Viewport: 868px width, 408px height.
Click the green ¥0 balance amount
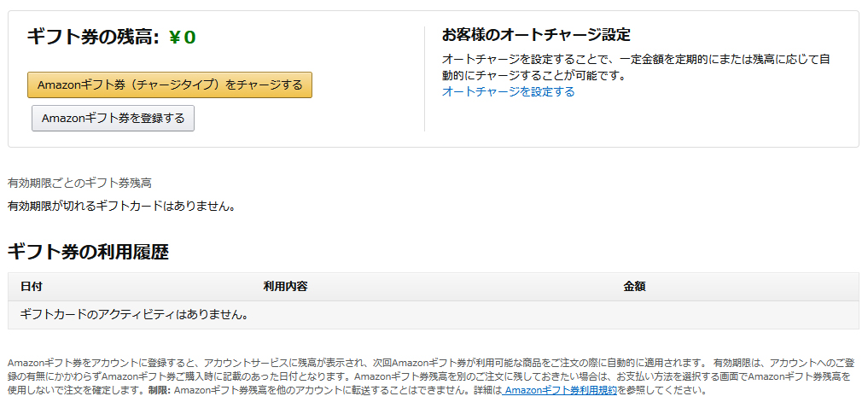click(182, 37)
